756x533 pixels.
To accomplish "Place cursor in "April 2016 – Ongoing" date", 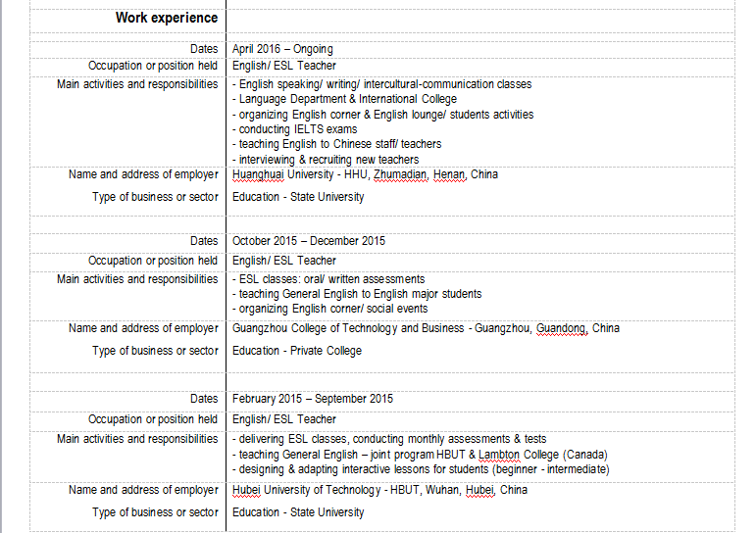I will 282,49.
